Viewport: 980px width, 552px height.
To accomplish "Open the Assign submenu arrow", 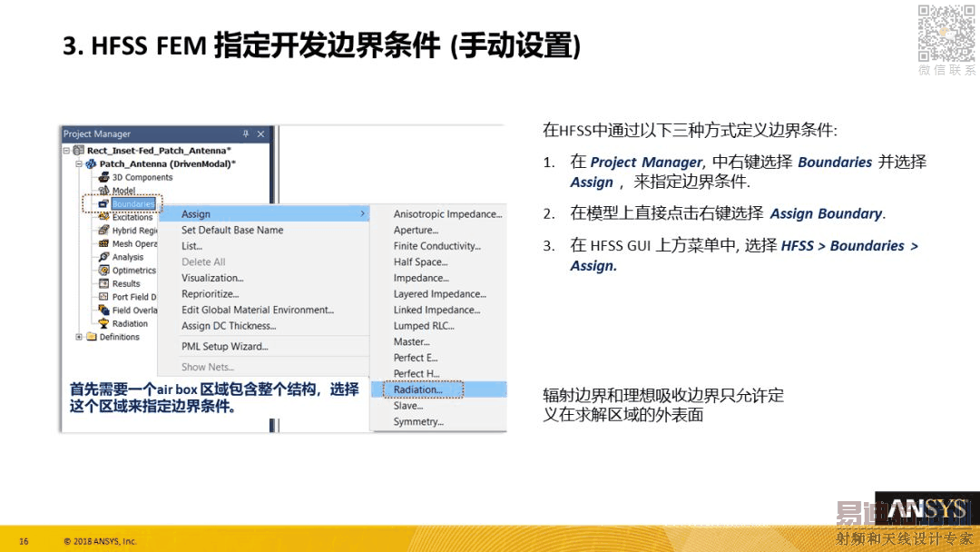I will click(x=362, y=213).
